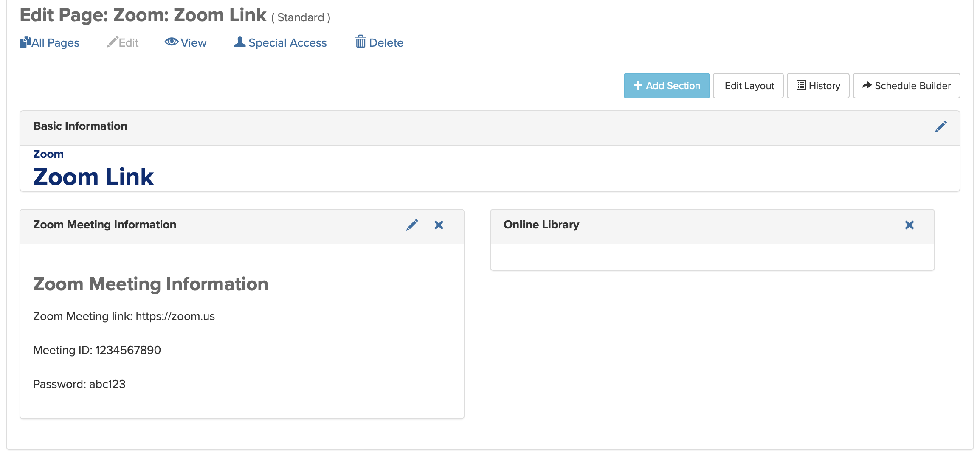The height and width of the screenshot is (455, 980).
Task: Remove the Zoom Meeting Information section
Action: pyautogui.click(x=439, y=225)
